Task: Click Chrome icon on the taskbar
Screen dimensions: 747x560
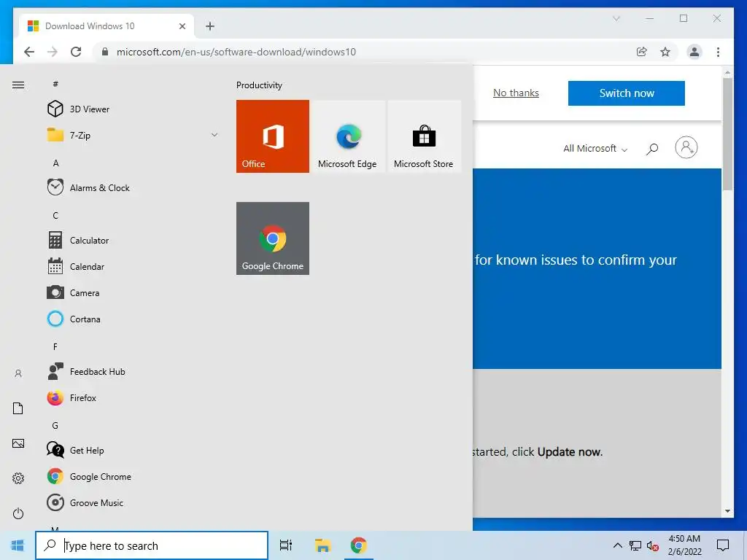Action: pyautogui.click(x=358, y=545)
